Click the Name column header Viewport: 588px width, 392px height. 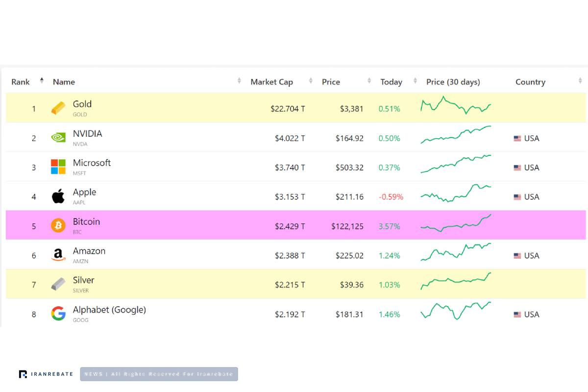click(x=64, y=82)
